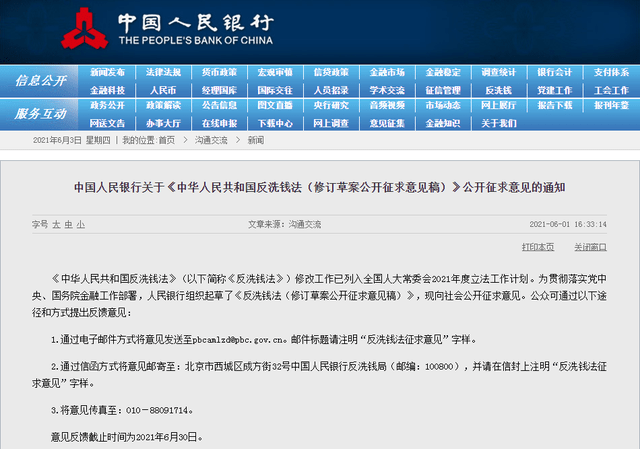Select 网上展厅 in the navigation

499,105
